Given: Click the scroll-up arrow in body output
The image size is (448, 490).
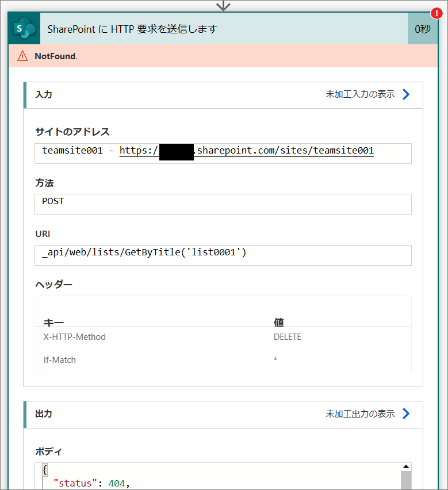Looking at the screenshot, I should coord(406,466).
